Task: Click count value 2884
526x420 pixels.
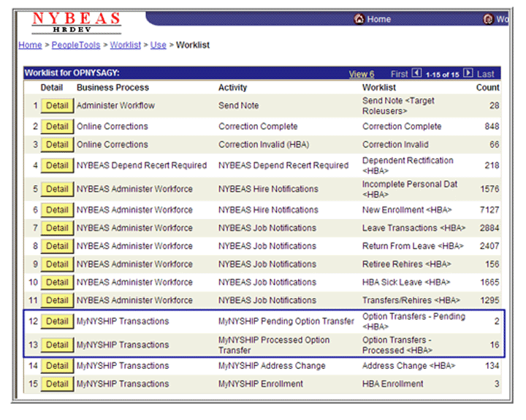Action: 489,228
